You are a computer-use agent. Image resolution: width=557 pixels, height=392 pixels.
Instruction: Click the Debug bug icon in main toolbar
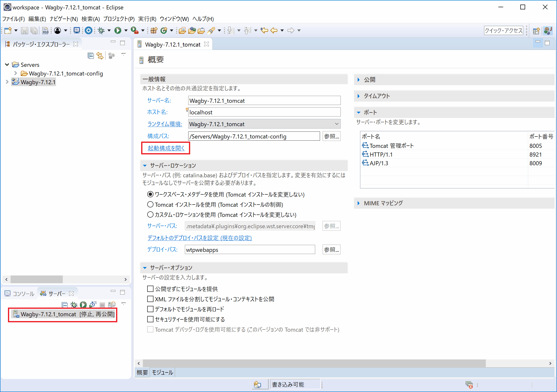pos(101,30)
